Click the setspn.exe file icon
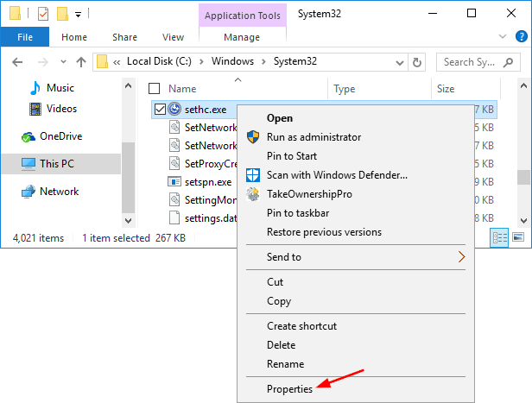The height and width of the screenshot is (403, 532). point(174,182)
